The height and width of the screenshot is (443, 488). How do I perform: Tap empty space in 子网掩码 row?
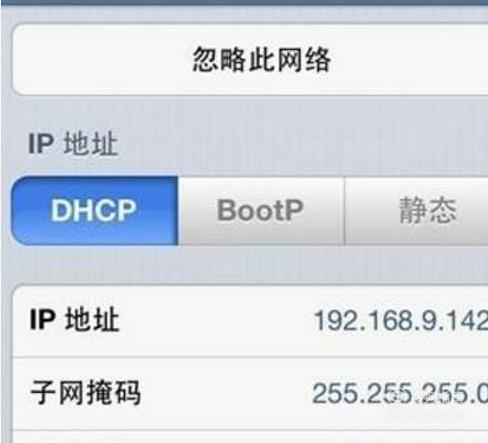point(227,393)
